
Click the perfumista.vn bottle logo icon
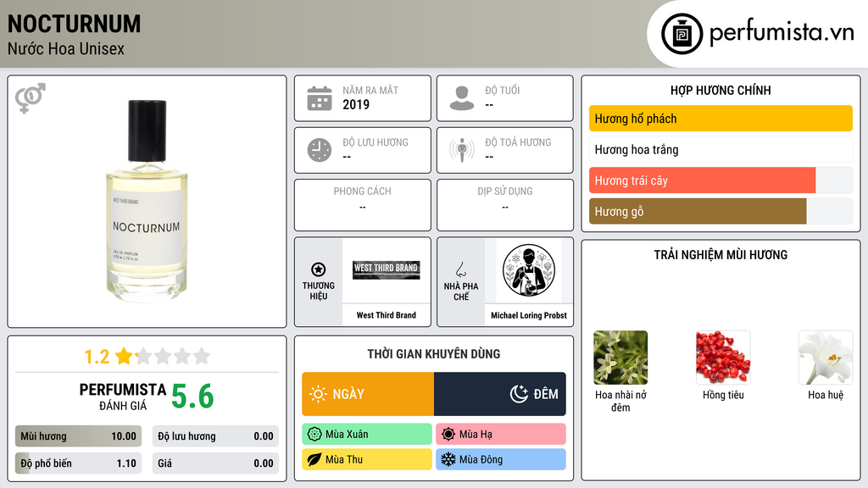(682, 34)
